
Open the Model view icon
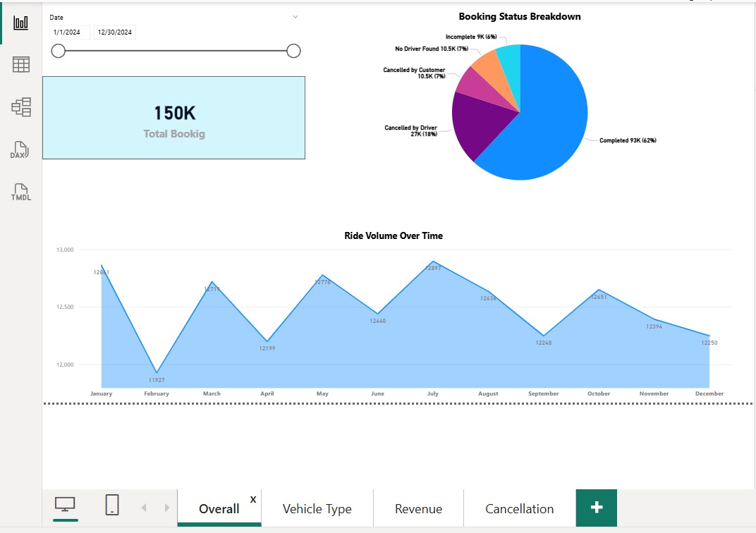[20, 106]
